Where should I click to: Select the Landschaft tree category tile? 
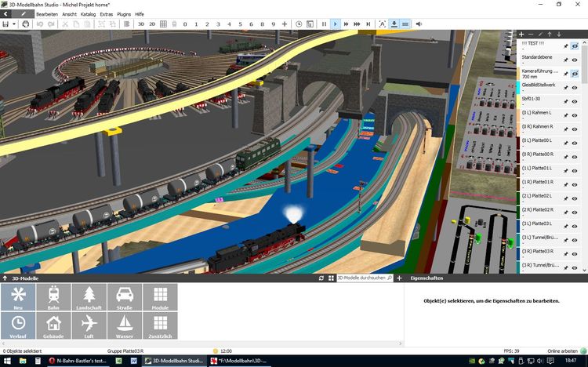pyautogui.click(x=89, y=297)
